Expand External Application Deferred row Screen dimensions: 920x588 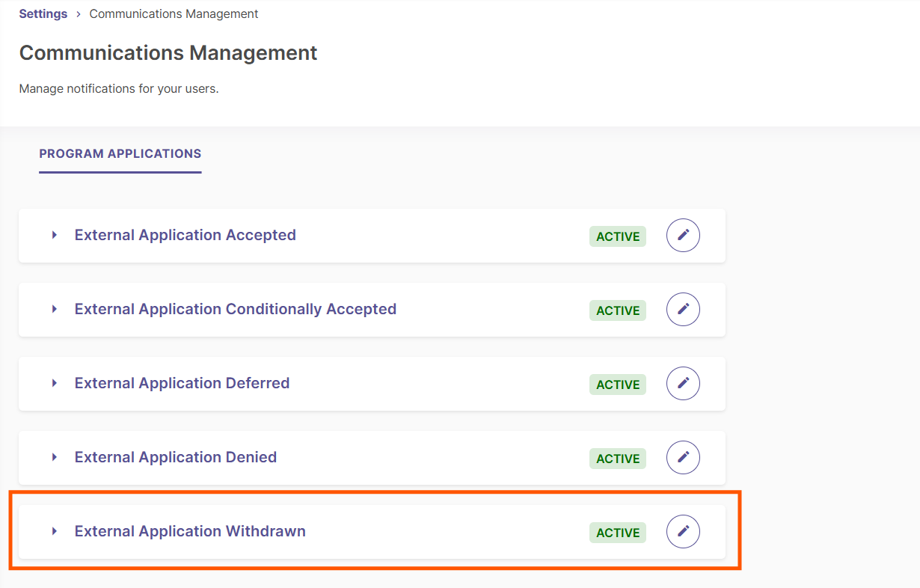[x=55, y=383]
